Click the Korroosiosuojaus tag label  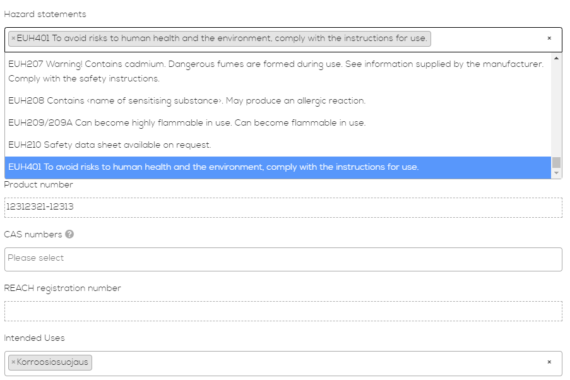pyautogui.click(x=52, y=362)
